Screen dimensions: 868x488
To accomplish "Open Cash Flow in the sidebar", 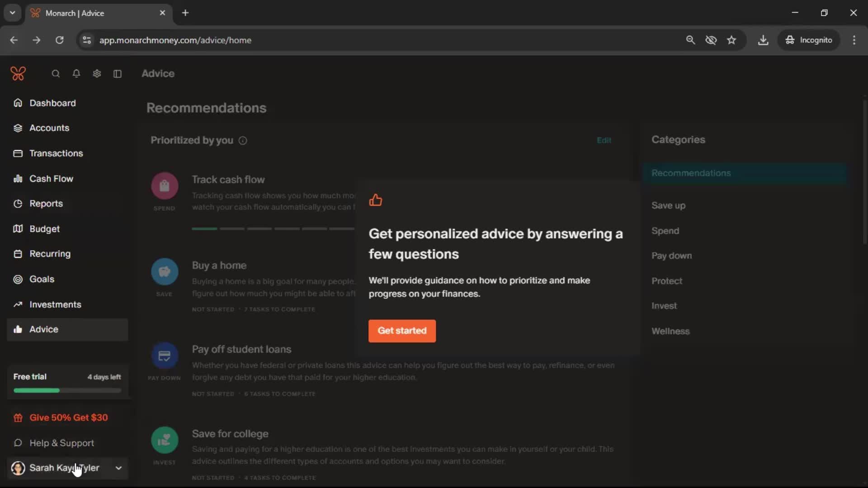I will [x=51, y=178].
